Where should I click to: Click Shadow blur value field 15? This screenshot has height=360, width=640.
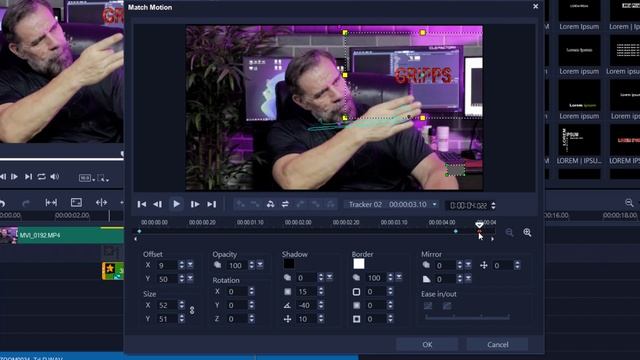coord(307,291)
